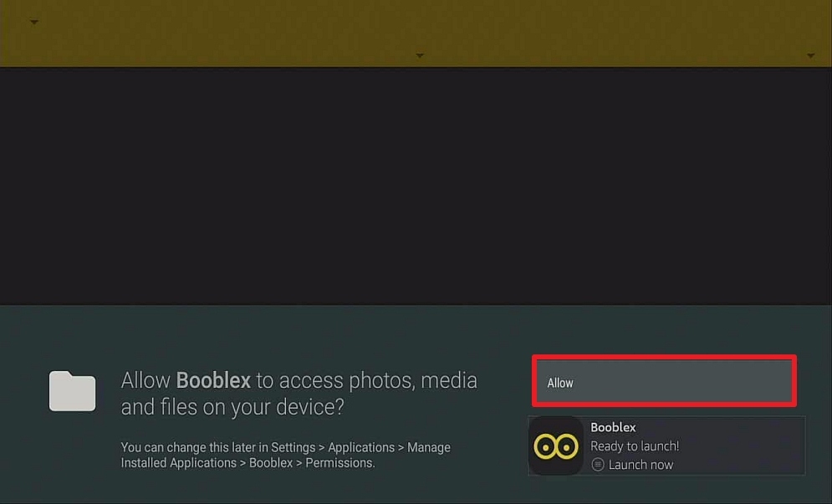Click the Allow permission button

(x=664, y=381)
